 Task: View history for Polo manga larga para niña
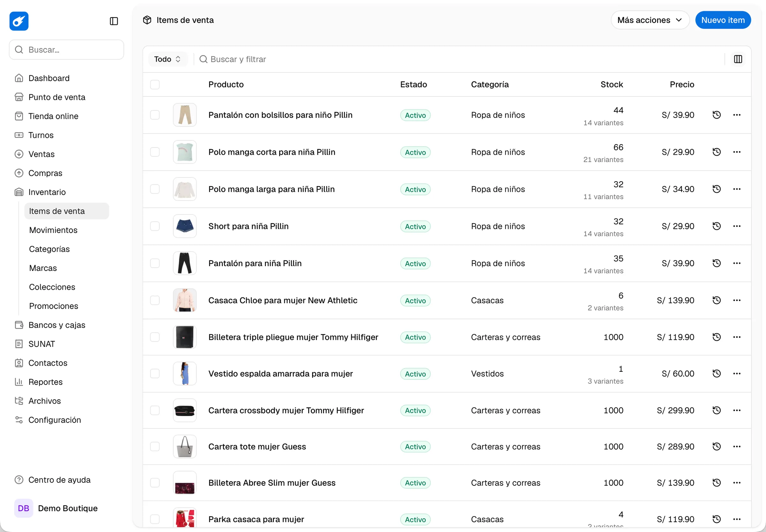717,189
